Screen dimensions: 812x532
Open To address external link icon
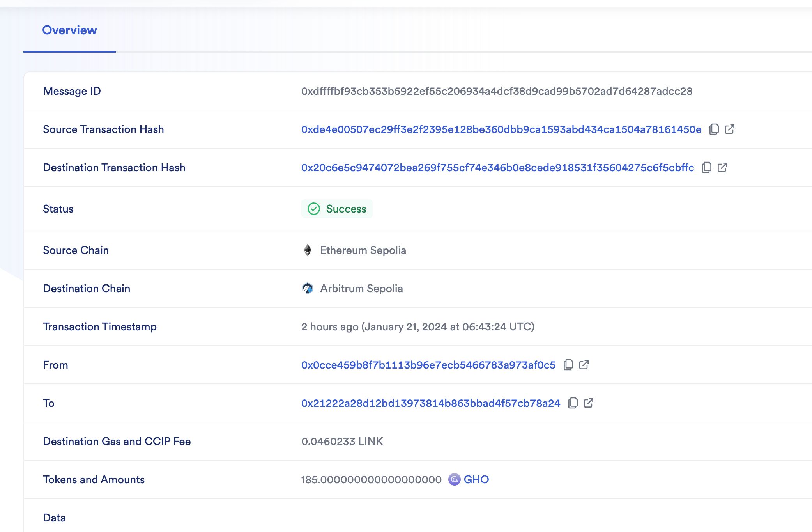point(589,403)
